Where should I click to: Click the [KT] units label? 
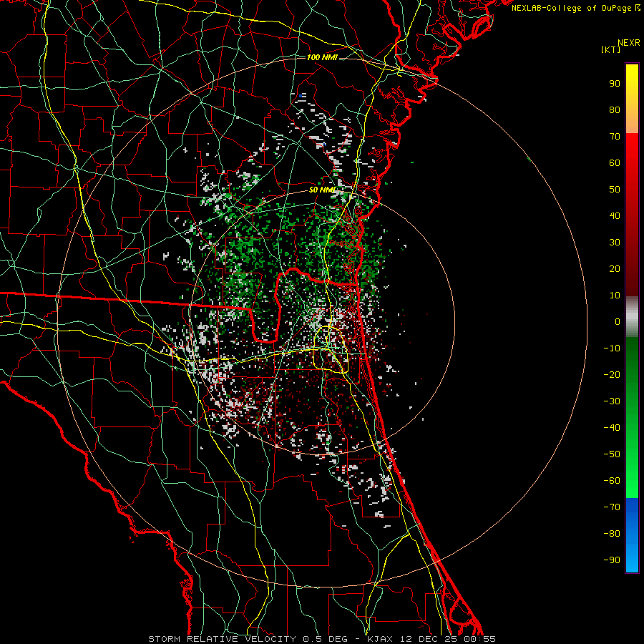pyautogui.click(x=610, y=49)
